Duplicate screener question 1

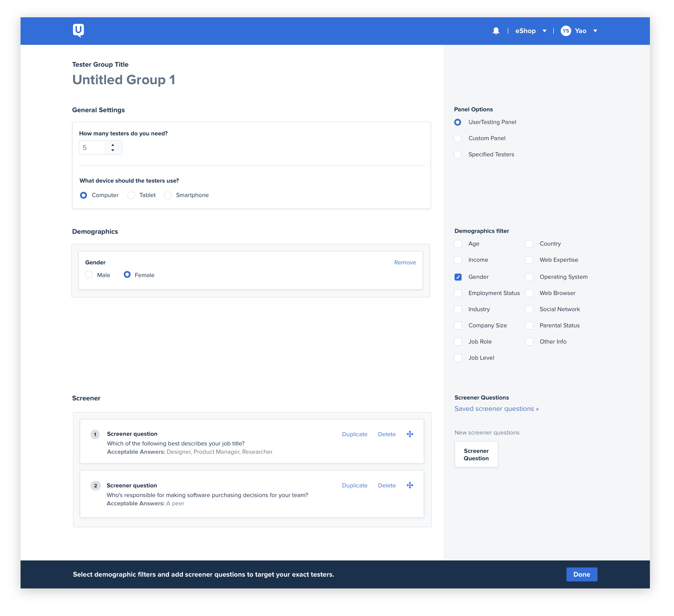point(354,434)
